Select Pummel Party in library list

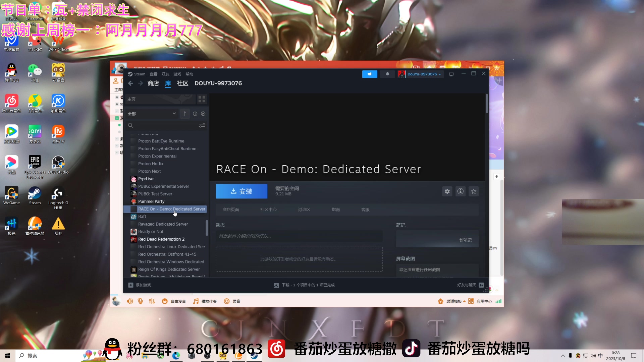pos(151,201)
